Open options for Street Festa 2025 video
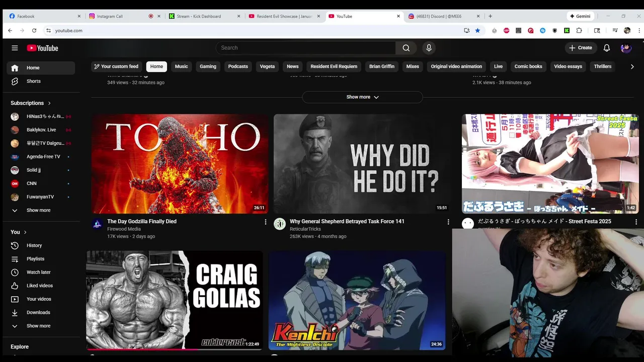This screenshot has width=644, height=362. (x=636, y=222)
